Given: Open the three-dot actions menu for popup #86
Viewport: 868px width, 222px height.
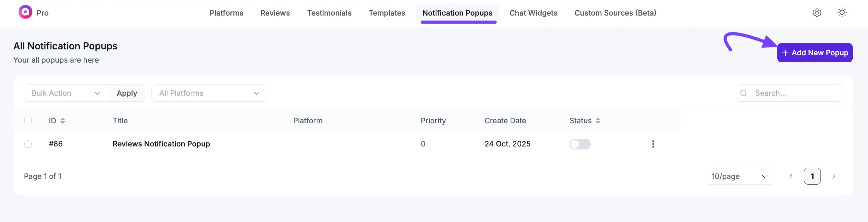Looking at the screenshot, I should [x=653, y=143].
